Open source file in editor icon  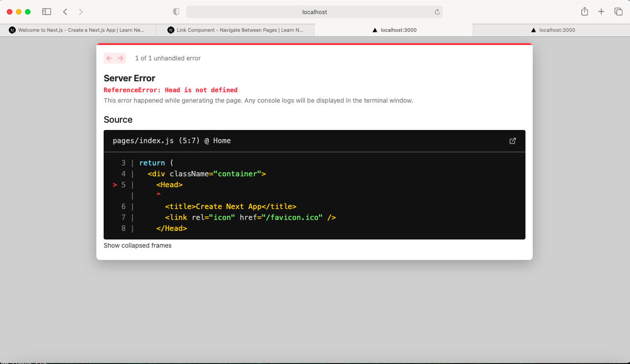click(x=513, y=141)
